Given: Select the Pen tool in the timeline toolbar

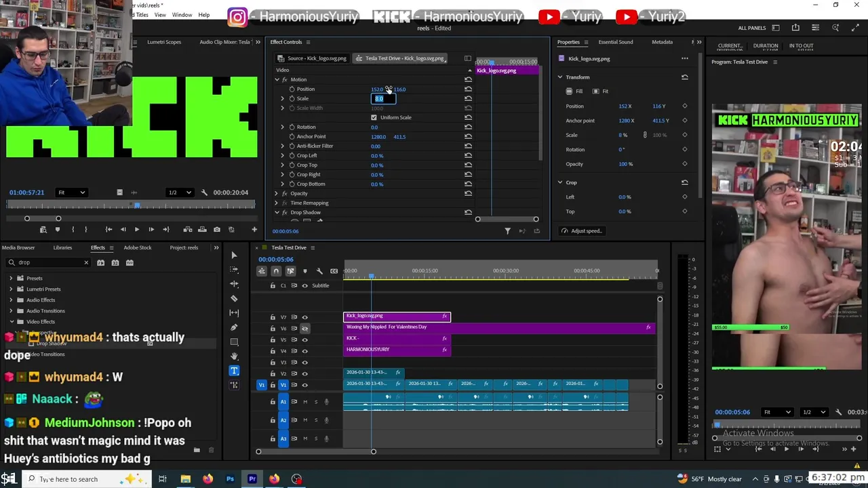Looking at the screenshot, I should click(234, 327).
